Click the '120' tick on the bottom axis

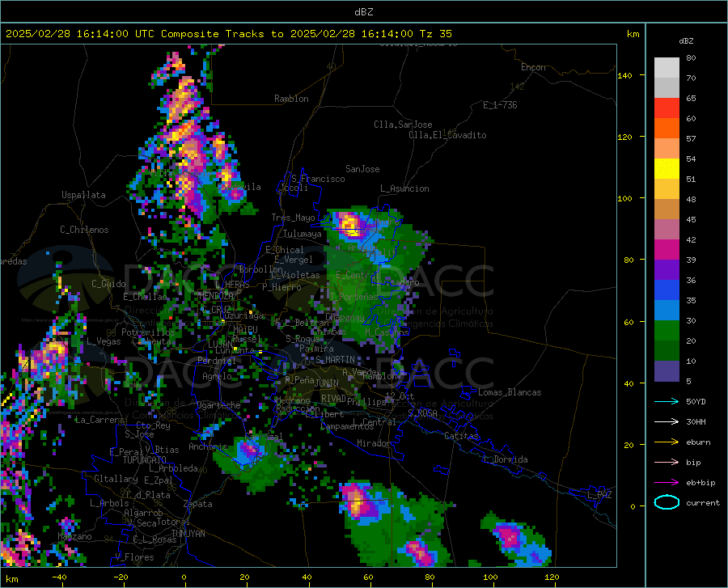pyautogui.click(x=552, y=577)
